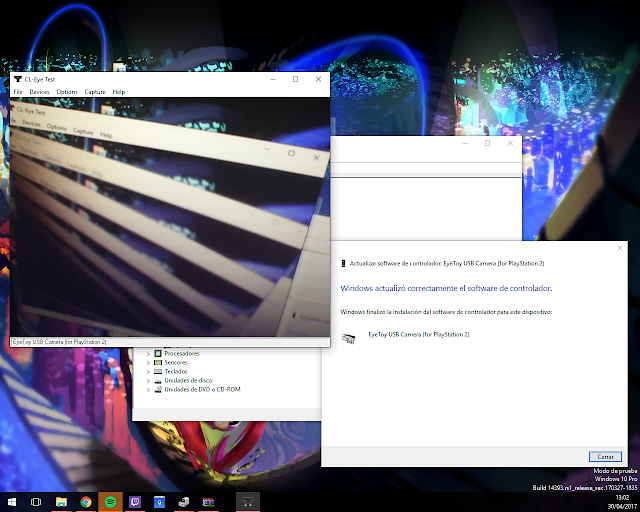
Task: Open the Capture menu in CL-Eye Test
Action: coord(95,92)
